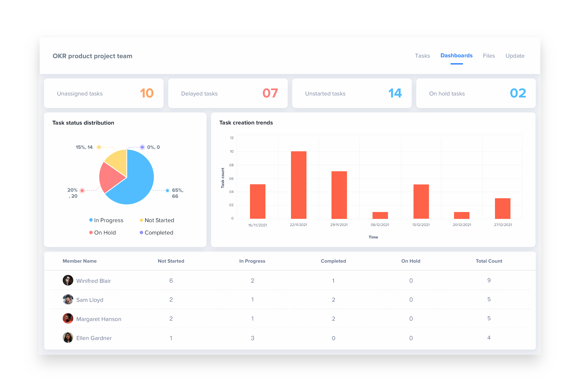Click the name Ellen Gardner
The image size is (580, 392).
pos(94,338)
